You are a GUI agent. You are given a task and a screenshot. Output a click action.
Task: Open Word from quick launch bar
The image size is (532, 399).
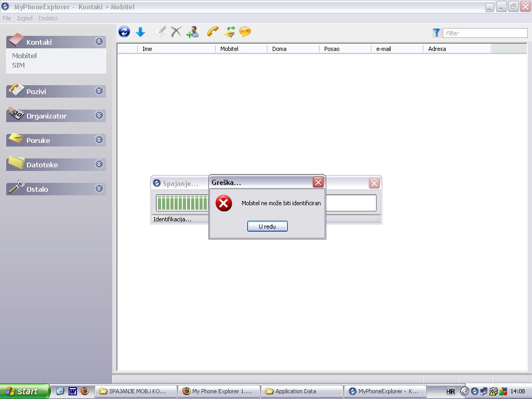pyautogui.click(x=73, y=391)
